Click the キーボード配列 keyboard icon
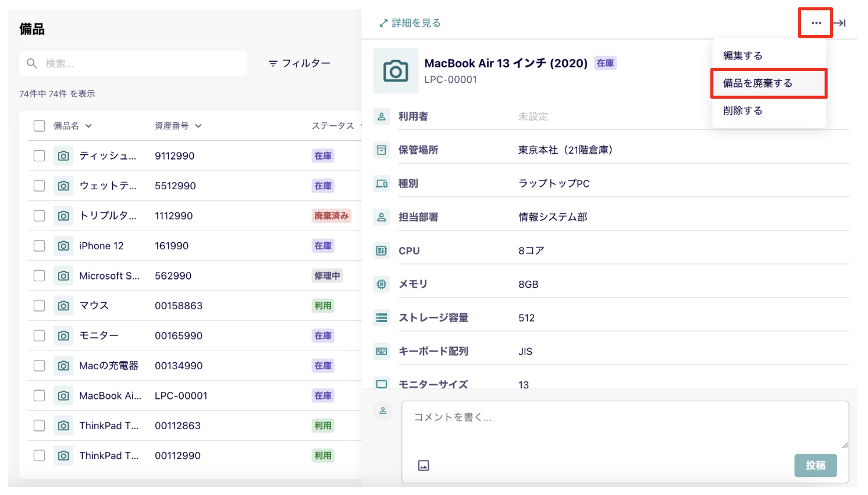This screenshot has width=868, height=495. click(x=382, y=352)
